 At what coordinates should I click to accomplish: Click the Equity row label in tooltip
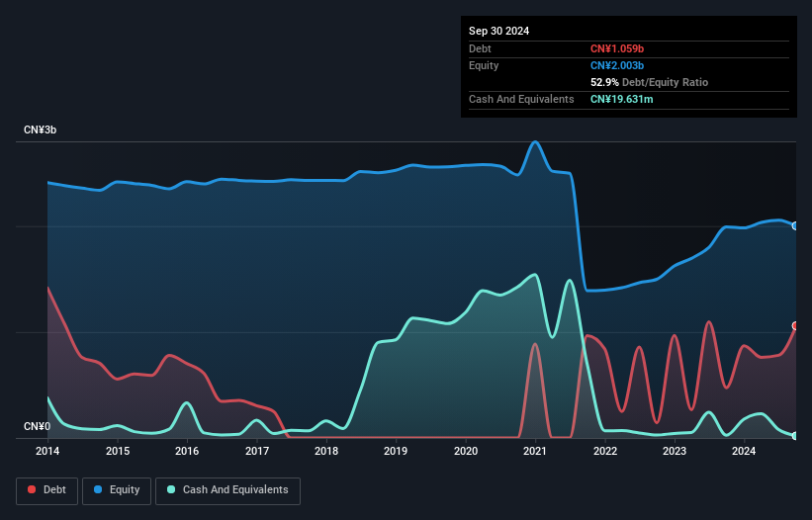484,65
